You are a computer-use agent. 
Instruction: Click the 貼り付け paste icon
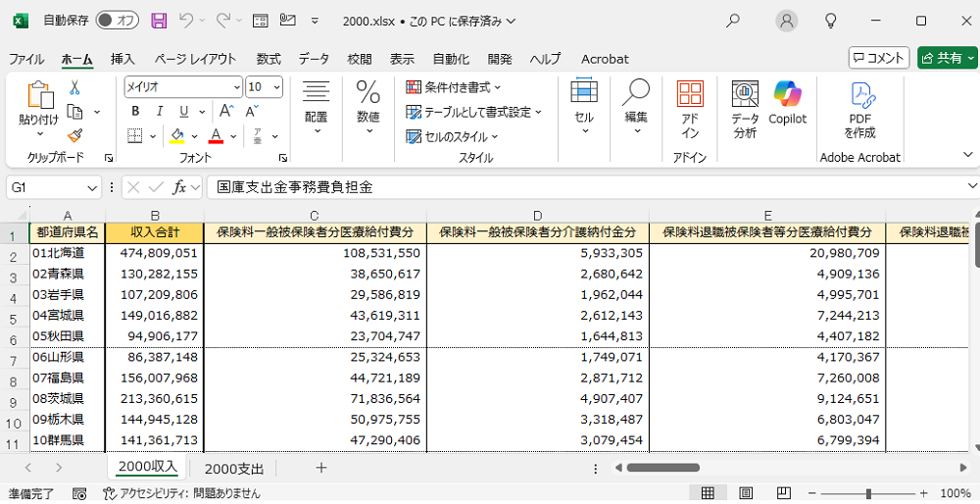point(39,97)
